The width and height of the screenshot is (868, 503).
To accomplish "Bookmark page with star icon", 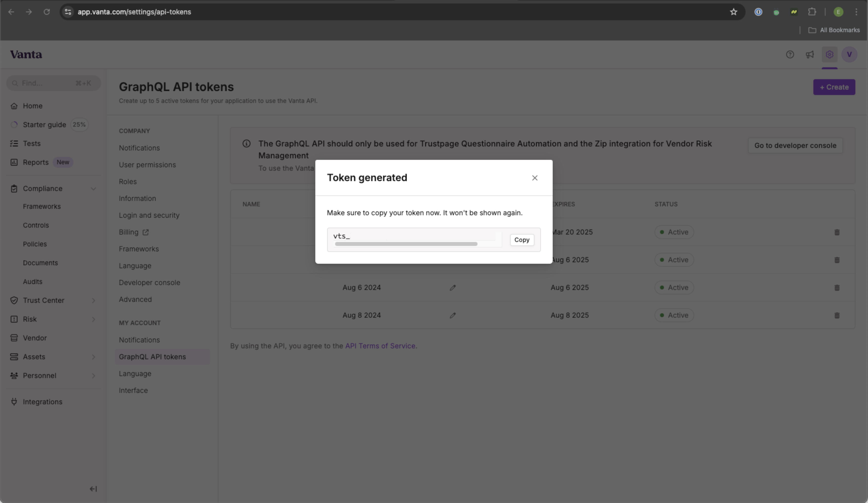I will pos(733,12).
